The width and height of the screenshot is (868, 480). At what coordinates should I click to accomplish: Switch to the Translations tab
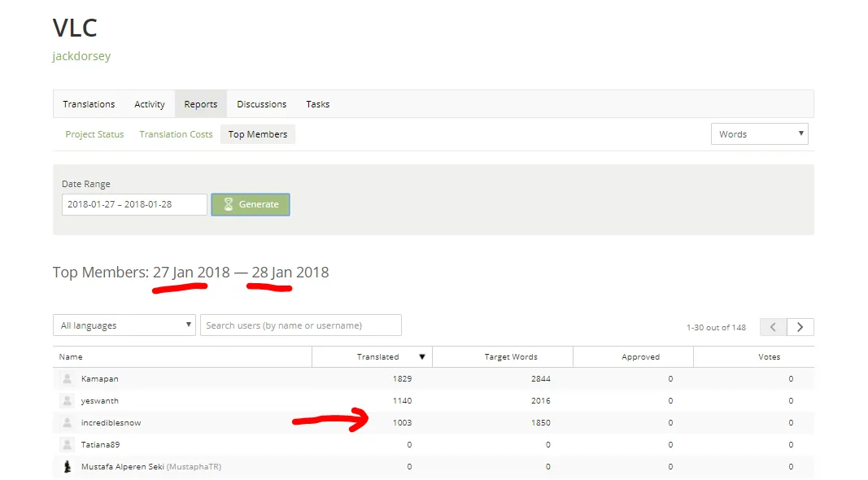pyautogui.click(x=89, y=104)
